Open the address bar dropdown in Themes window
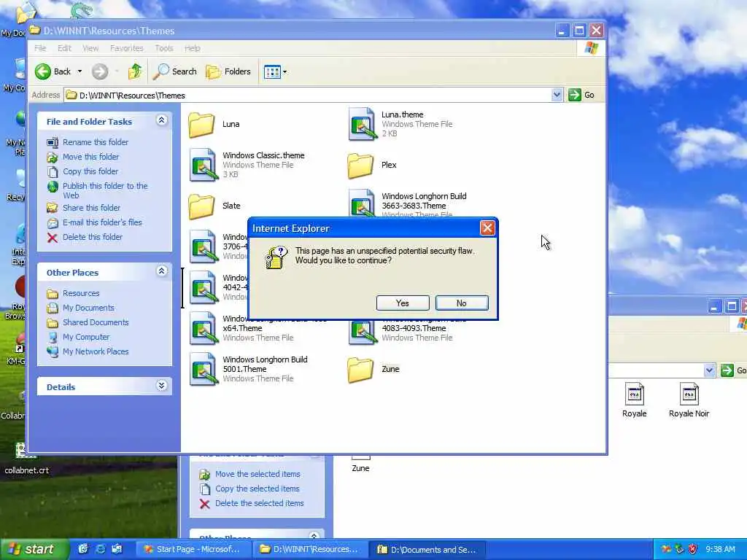 point(557,96)
